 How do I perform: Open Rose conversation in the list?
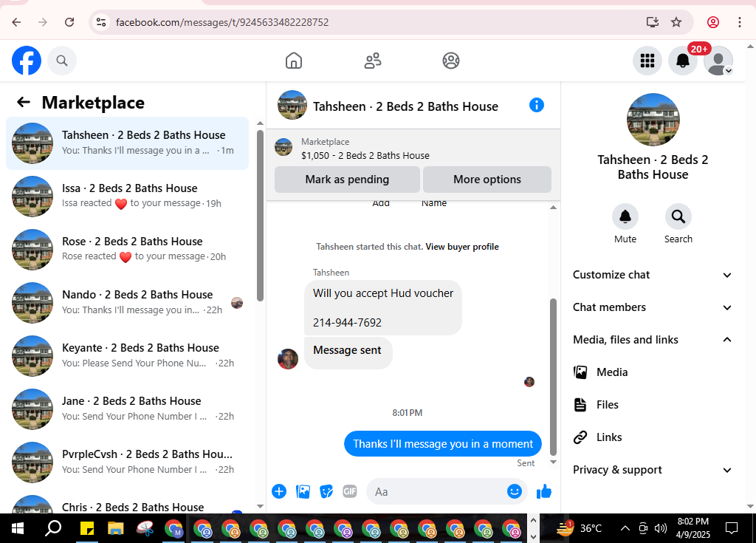[x=127, y=250]
